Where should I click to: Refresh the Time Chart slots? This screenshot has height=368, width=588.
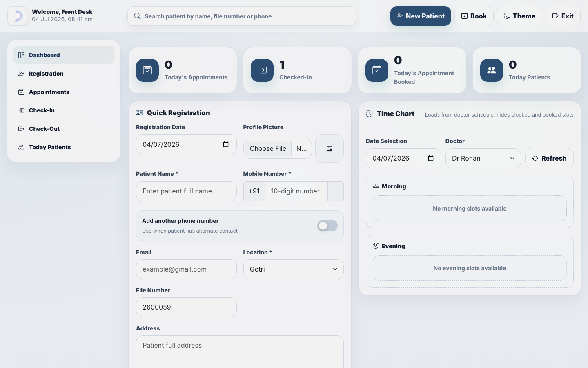pos(549,158)
